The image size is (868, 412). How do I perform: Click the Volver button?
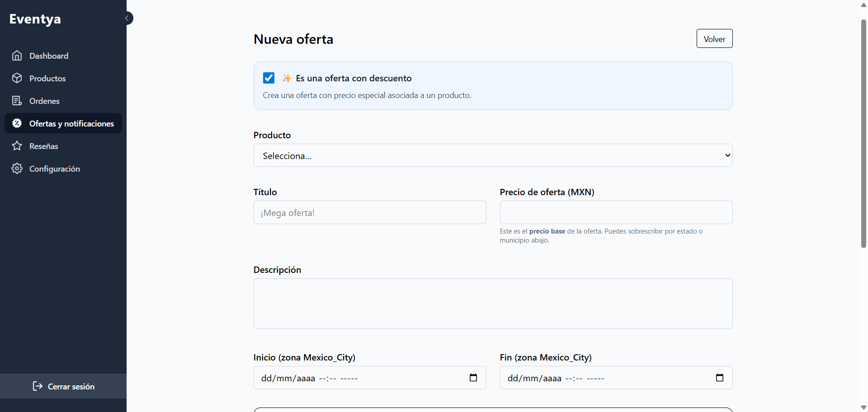[x=714, y=38]
